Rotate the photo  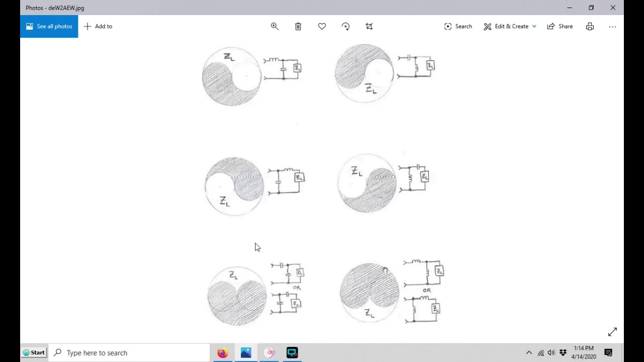tap(346, 26)
